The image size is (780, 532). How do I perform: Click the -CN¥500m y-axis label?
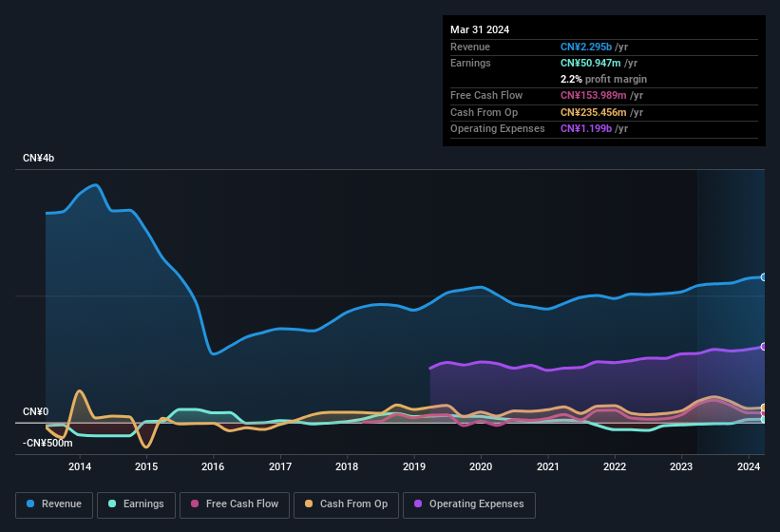pos(48,443)
